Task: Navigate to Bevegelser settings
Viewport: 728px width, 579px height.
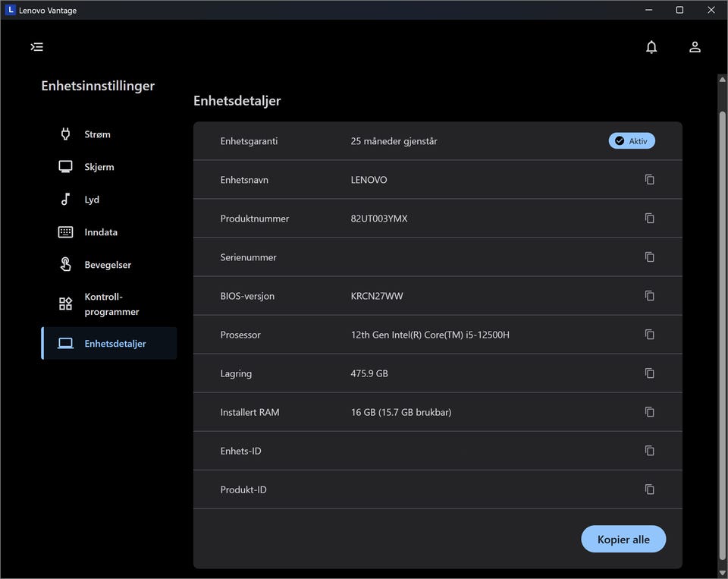Action: [107, 265]
